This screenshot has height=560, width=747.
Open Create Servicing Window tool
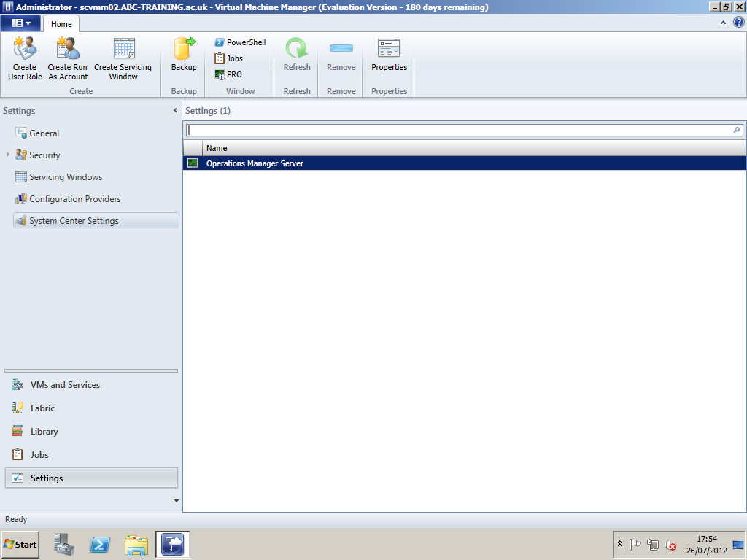[x=123, y=58]
